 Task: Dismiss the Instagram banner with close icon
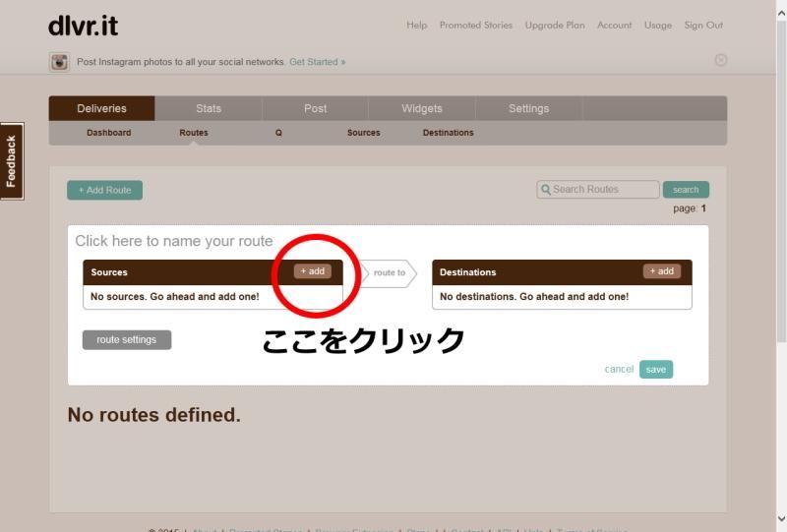pos(721,60)
